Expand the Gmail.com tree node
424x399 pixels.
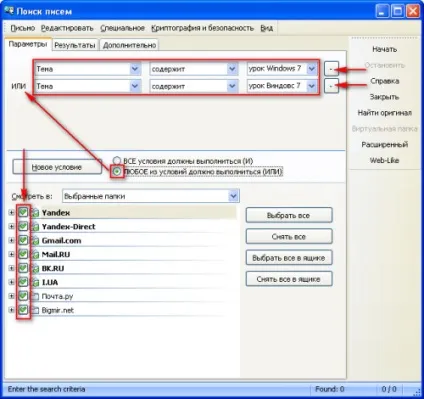[x=11, y=241]
